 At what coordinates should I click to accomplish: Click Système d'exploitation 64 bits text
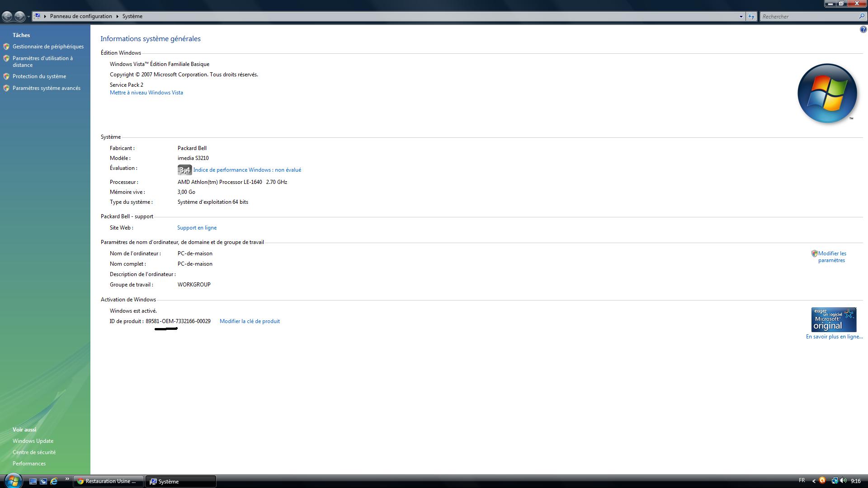coord(213,202)
